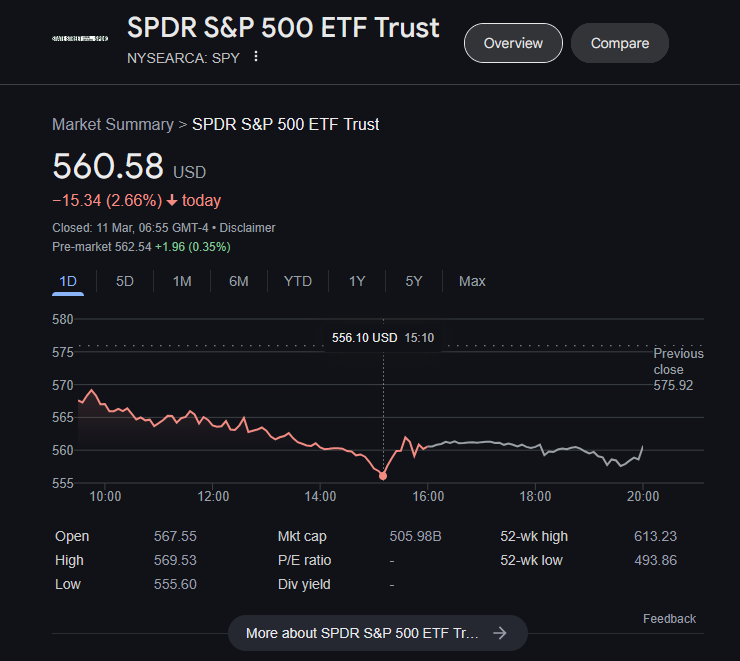The width and height of the screenshot is (740, 661).
Task: Click arrow icon in More about SPDR button
Action: tap(500, 633)
